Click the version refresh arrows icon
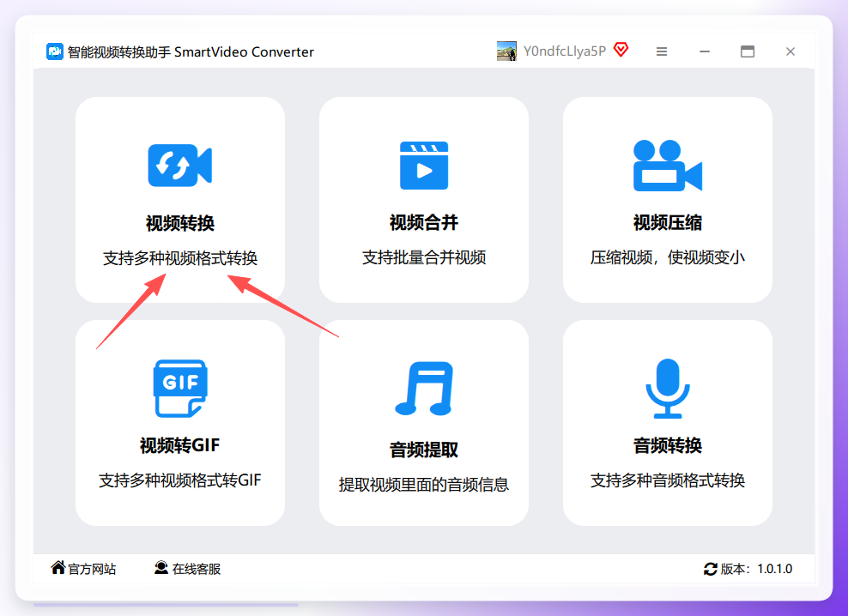The width and height of the screenshot is (848, 616). (x=710, y=569)
